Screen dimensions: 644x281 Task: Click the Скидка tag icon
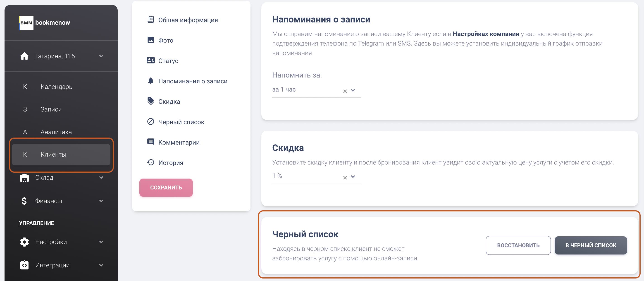(x=150, y=101)
